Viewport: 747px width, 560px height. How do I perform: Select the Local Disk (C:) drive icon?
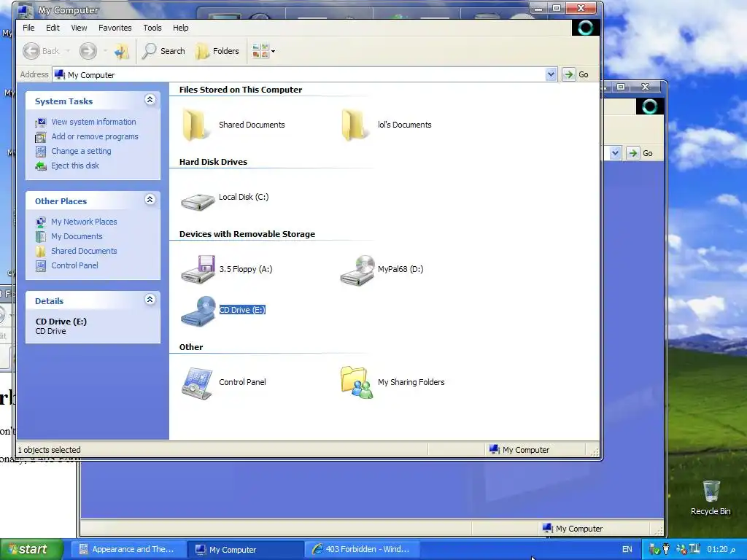[197, 201]
